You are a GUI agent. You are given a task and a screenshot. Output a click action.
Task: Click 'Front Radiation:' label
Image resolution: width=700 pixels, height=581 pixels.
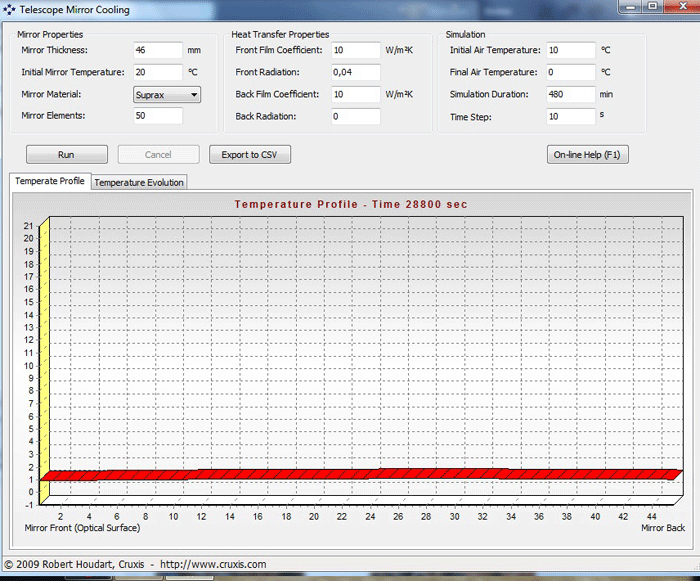coord(267,72)
